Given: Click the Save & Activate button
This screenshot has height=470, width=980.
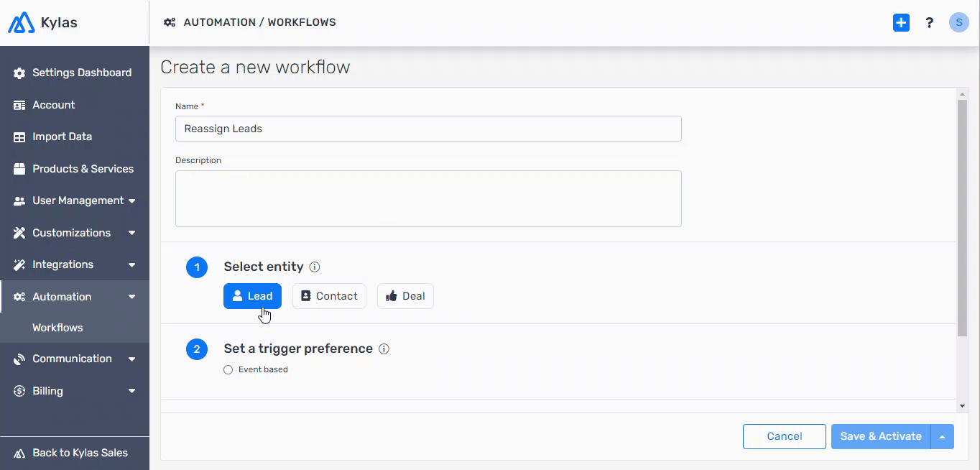Looking at the screenshot, I should 881,436.
